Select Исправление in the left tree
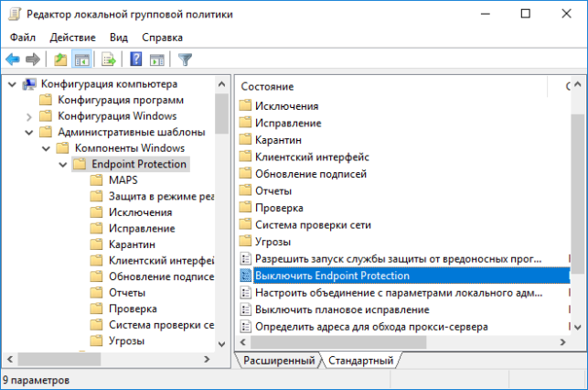This screenshot has height=390, width=588. [x=142, y=228]
